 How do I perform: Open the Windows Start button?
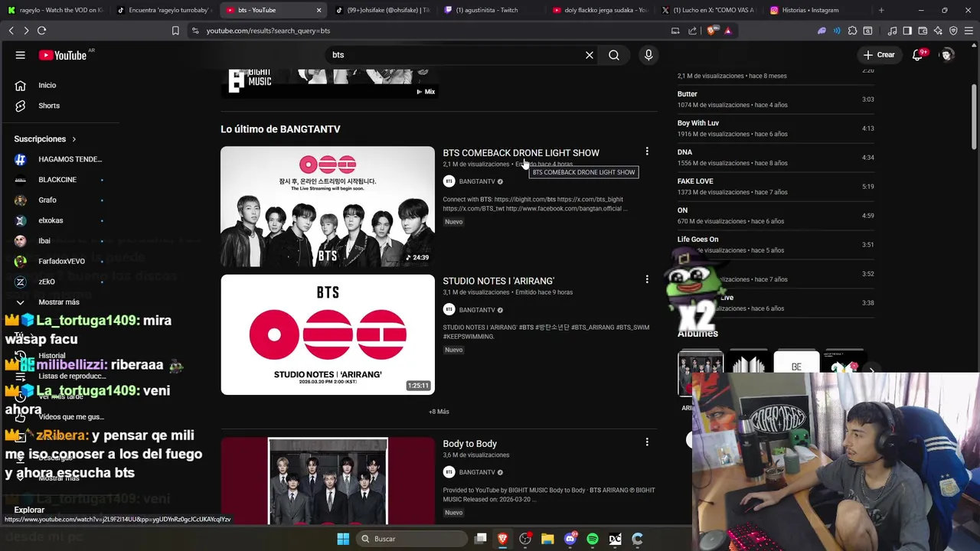[x=343, y=539]
